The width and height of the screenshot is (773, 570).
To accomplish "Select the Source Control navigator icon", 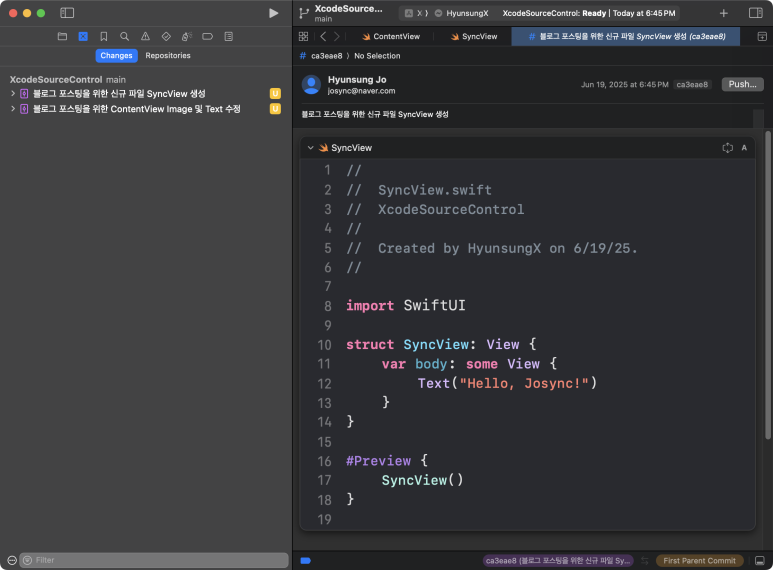I will click(x=83, y=36).
